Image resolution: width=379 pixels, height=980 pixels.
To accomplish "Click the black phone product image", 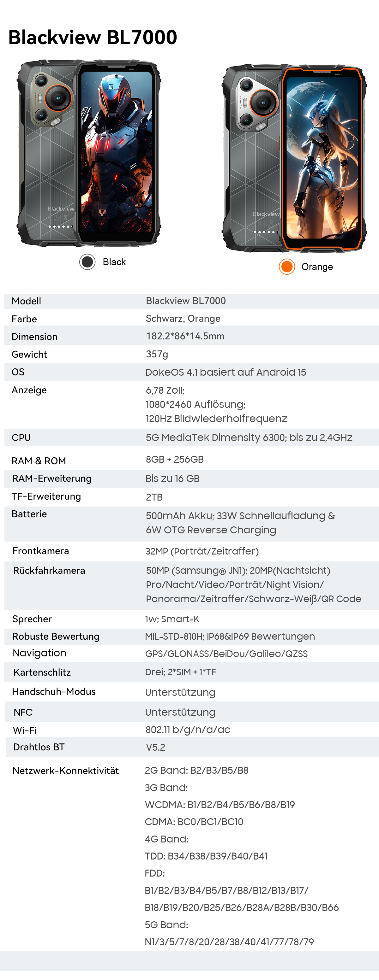I will (x=89, y=153).
